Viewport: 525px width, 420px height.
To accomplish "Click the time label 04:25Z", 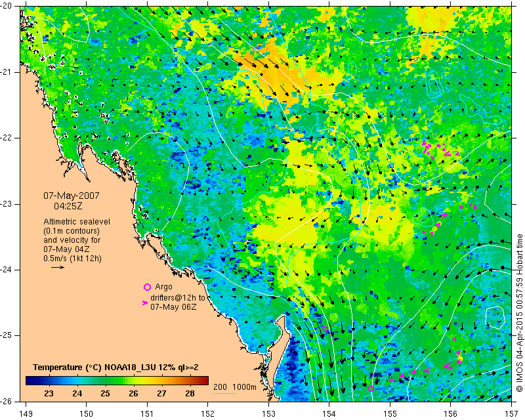I will click(x=68, y=206).
